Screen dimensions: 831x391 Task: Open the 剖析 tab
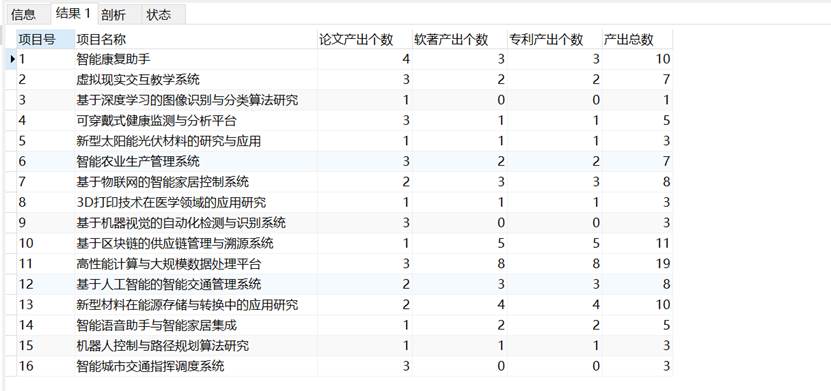113,15
